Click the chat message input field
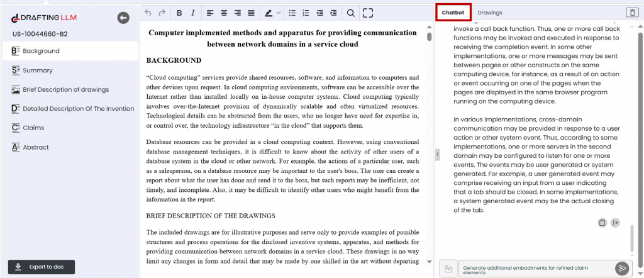This screenshot has width=644, height=278. click(536, 269)
